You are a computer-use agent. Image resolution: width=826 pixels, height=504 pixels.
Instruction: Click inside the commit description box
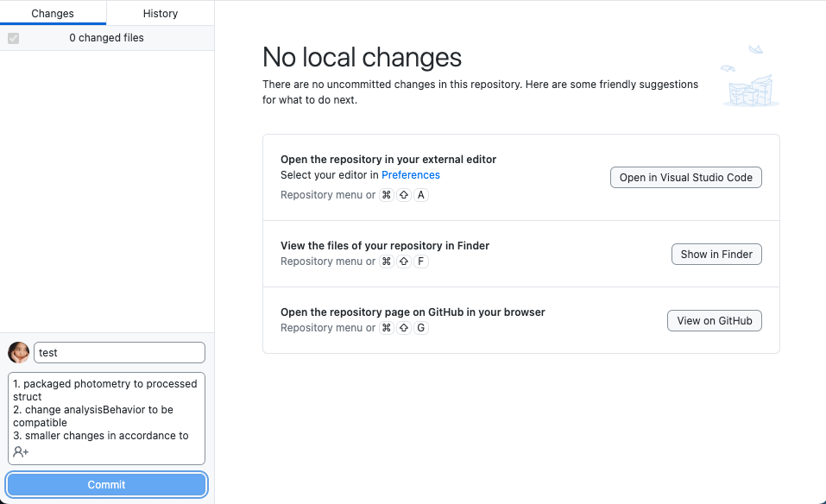click(106, 413)
